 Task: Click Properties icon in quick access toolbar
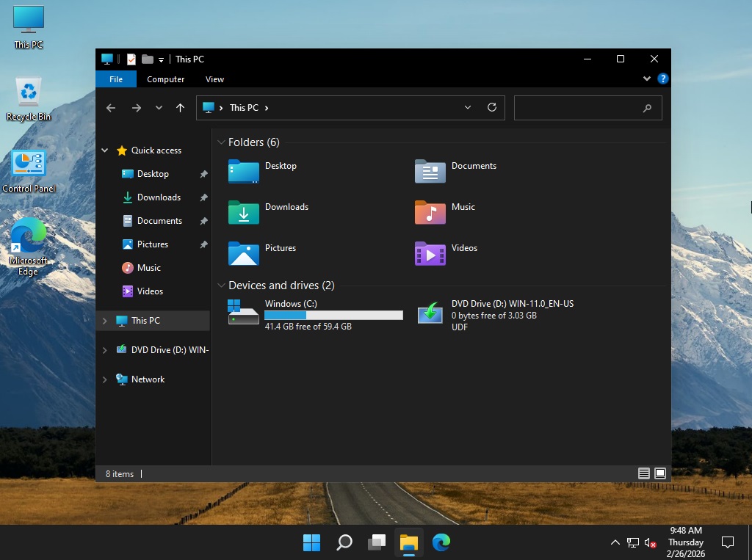(131, 59)
